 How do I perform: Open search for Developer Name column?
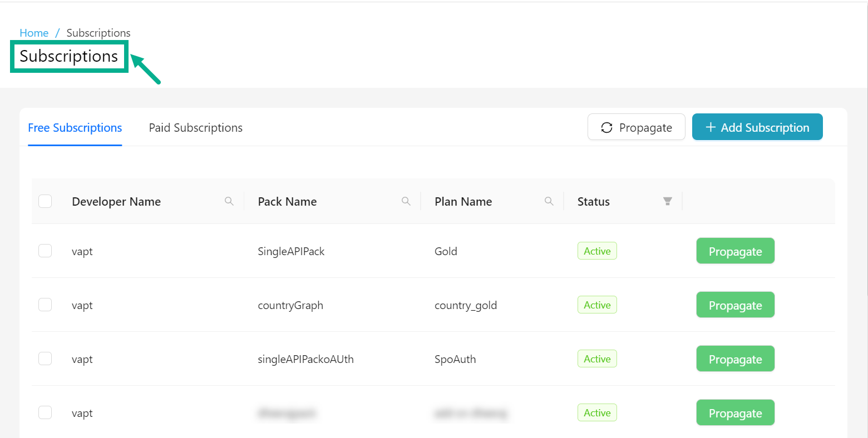(229, 201)
